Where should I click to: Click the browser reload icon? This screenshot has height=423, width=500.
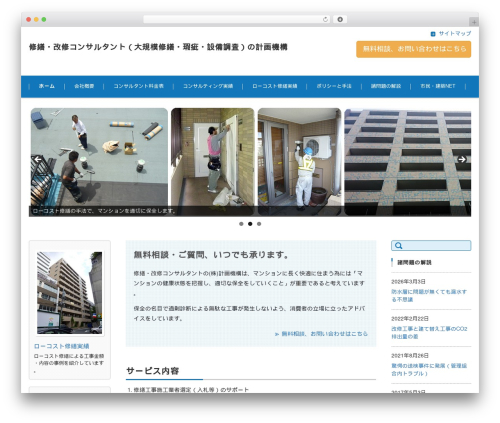325,20
